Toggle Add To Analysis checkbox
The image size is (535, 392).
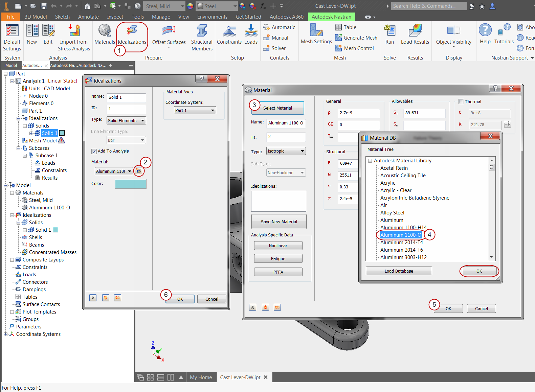tap(94, 151)
